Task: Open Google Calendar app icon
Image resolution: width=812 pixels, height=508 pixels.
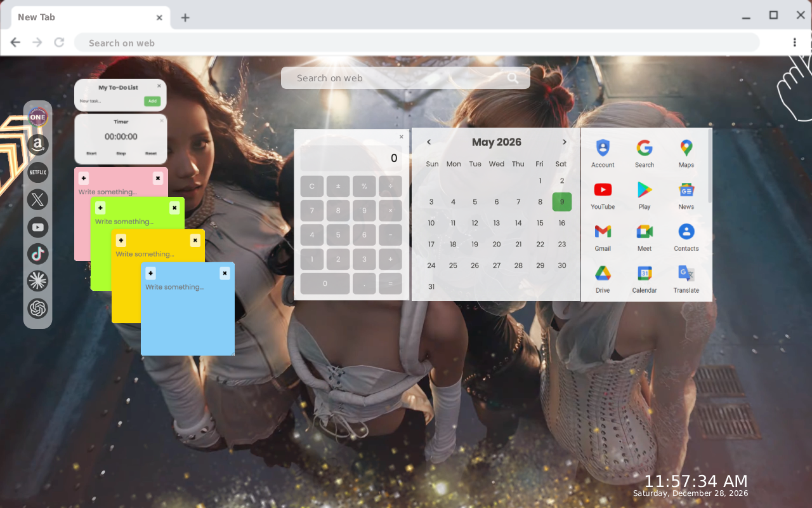Action: click(x=645, y=279)
